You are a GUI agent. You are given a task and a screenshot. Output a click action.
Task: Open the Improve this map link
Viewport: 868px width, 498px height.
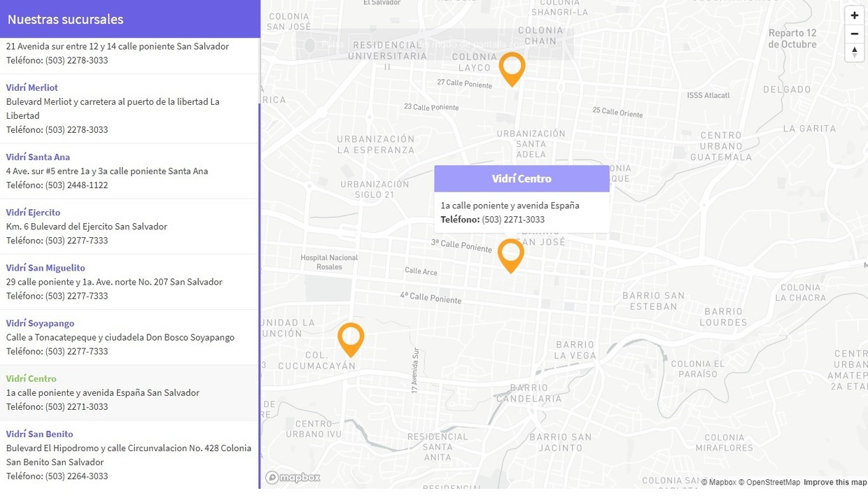click(x=835, y=482)
